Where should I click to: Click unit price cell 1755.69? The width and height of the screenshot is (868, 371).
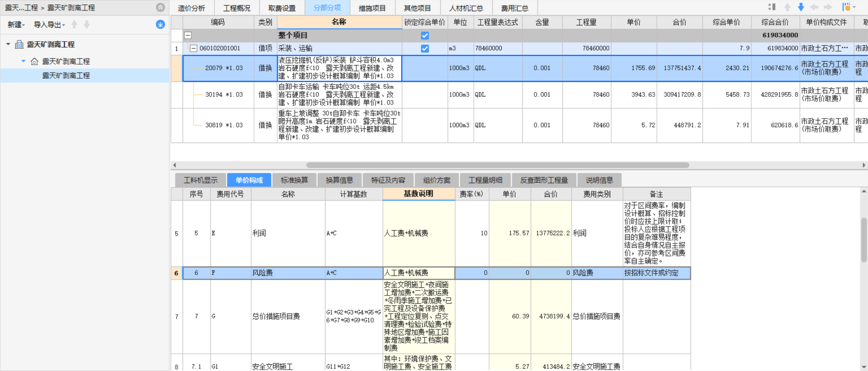(634, 68)
